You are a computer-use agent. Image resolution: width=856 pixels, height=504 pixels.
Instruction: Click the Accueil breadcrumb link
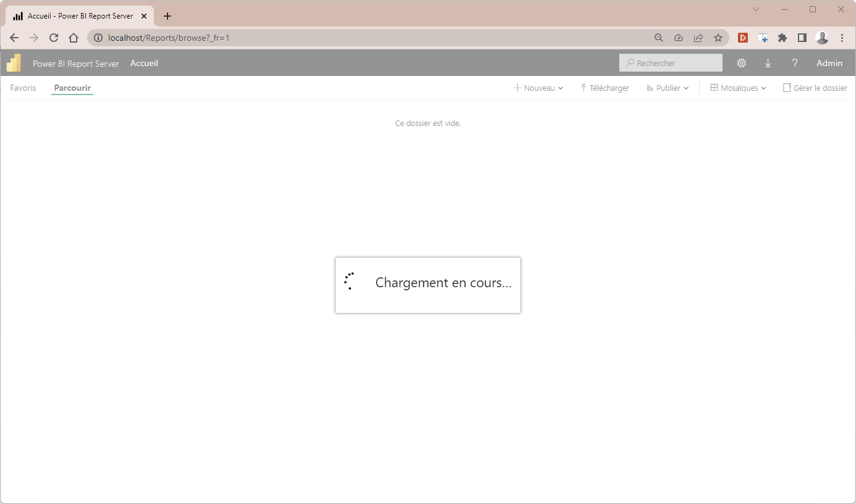pyautogui.click(x=144, y=63)
